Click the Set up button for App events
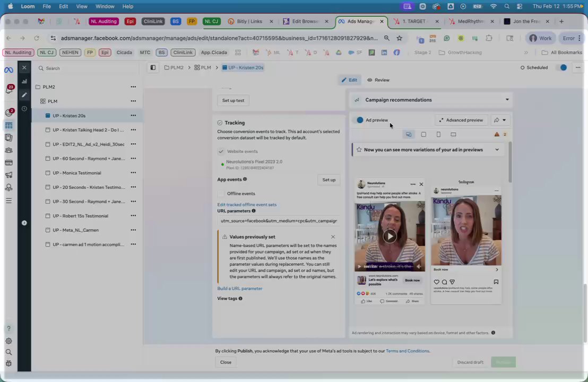This screenshot has width=588, height=382. pos(329,180)
